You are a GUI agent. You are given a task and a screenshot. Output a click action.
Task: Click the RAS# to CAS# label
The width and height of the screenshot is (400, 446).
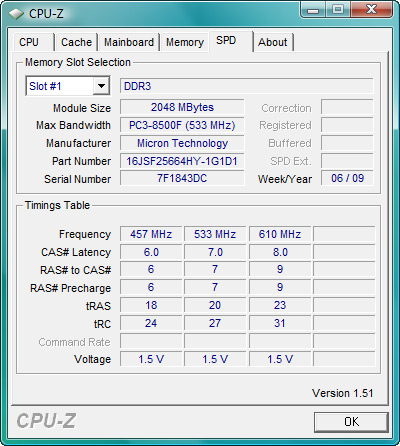[75, 270]
